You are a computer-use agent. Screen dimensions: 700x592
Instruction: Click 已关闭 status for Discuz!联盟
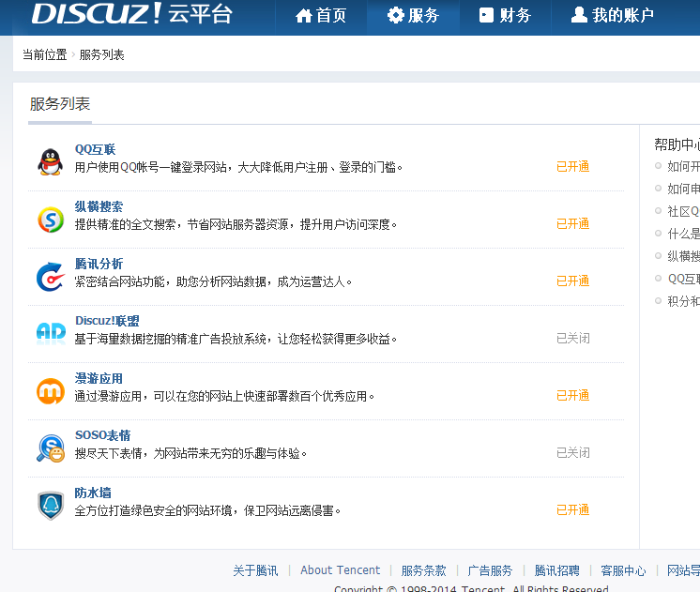(572, 338)
